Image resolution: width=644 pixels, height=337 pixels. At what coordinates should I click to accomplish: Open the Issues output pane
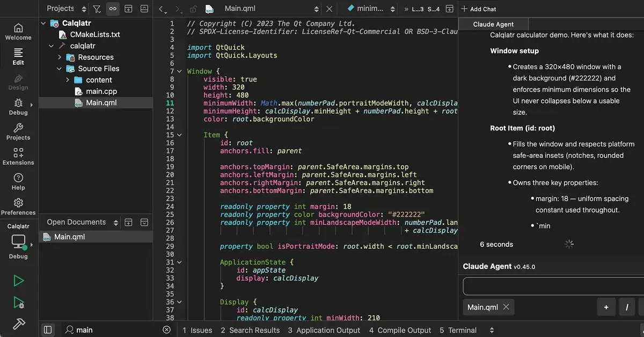[197, 330]
